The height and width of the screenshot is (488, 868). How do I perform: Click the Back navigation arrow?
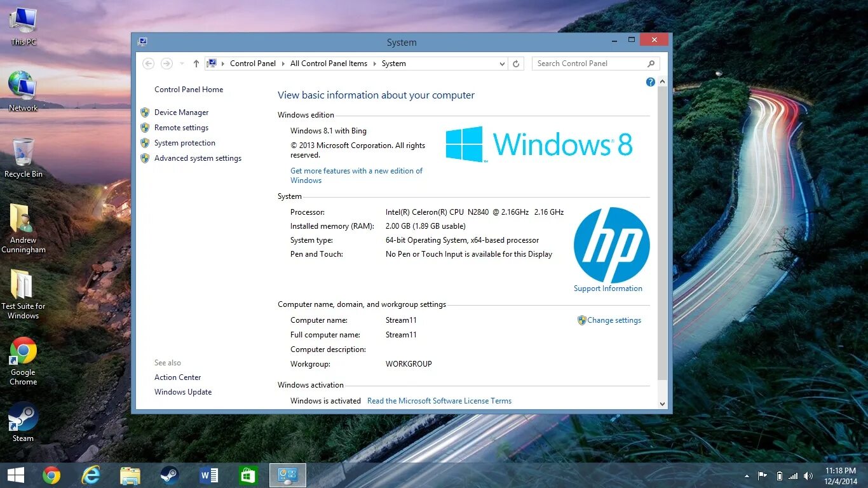[149, 64]
